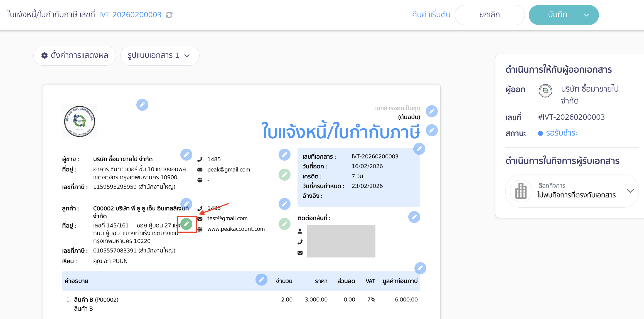Expand the เลือกกิจการ business selector
Viewport: 644px width, 319px height.
point(630,191)
